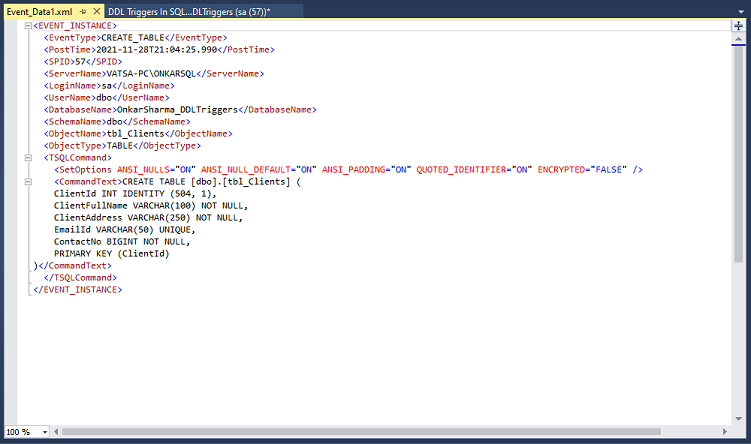Click the ServerName value VATSA-PC\ONKARSQL
This screenshot has height=444, width=751.
[x=151, y=74]
